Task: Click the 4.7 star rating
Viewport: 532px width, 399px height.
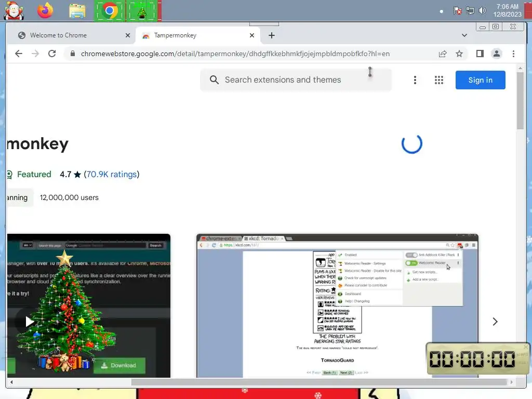Action: click(x=70, y=175)
